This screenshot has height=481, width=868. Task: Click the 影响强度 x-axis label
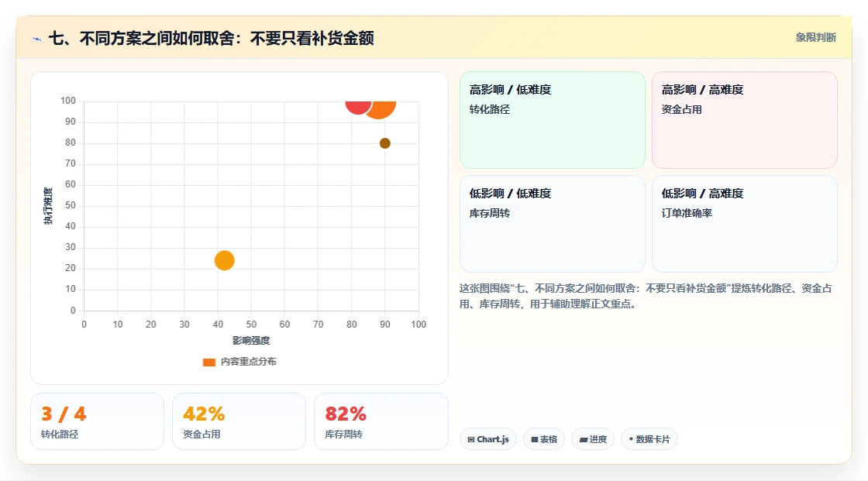251,340
